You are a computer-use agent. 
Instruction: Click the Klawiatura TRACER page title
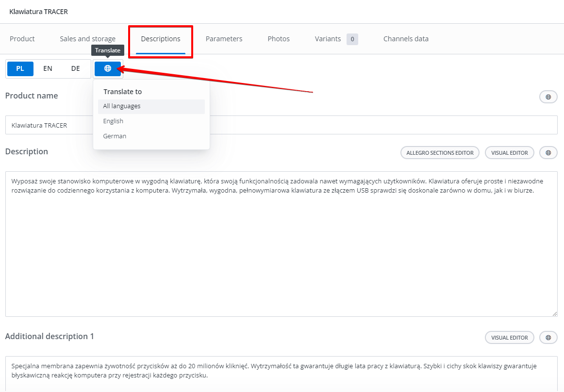tap(38, 12)
